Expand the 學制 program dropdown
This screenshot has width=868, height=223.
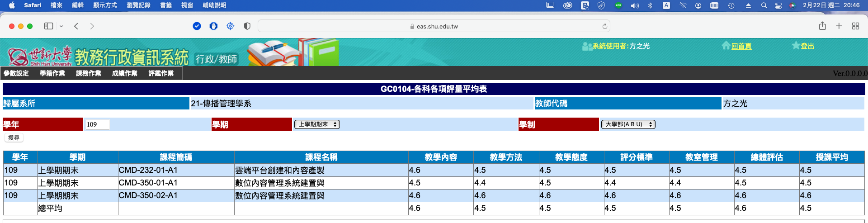click(x=628, y=124)
